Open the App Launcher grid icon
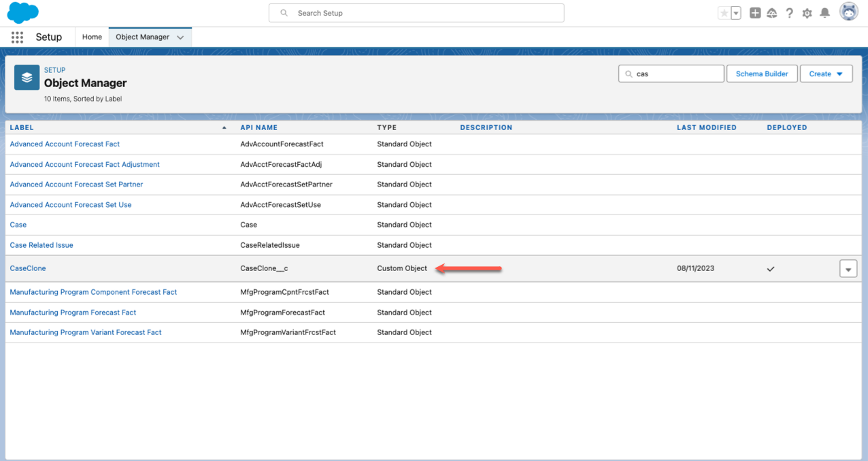This screenshot has width=868, height=461. tap(17, 37)
